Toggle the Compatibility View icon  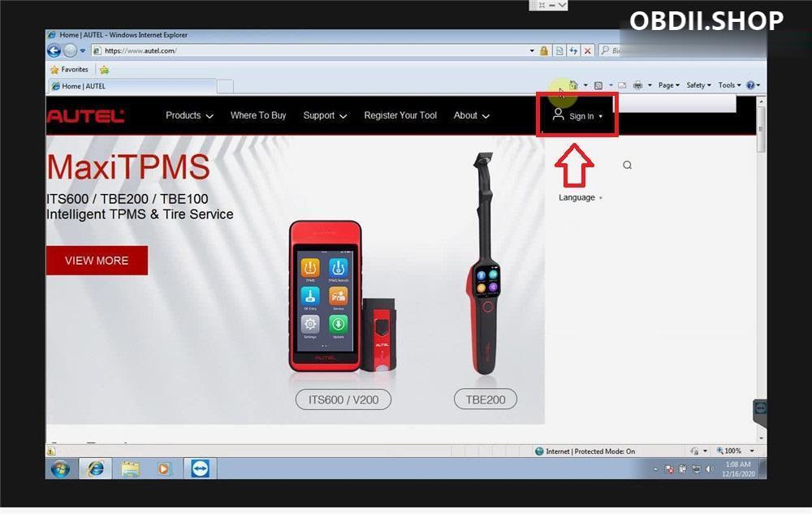click(x=559, y=50)
